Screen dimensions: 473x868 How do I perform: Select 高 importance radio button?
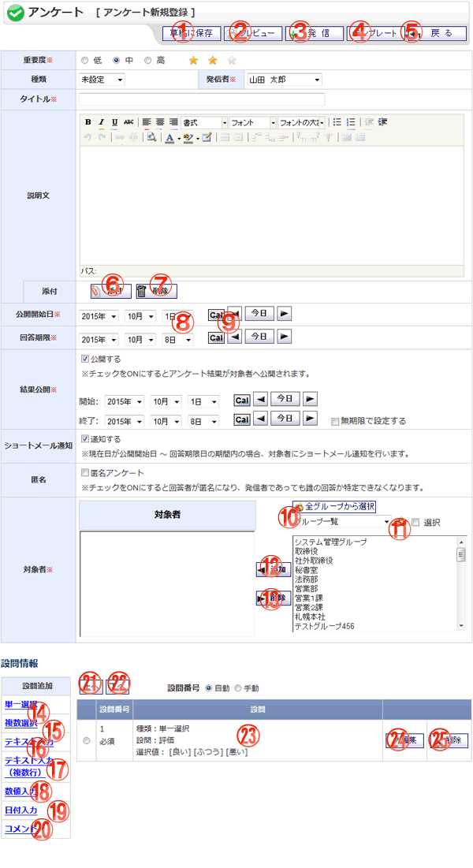[x=148, y=61]
